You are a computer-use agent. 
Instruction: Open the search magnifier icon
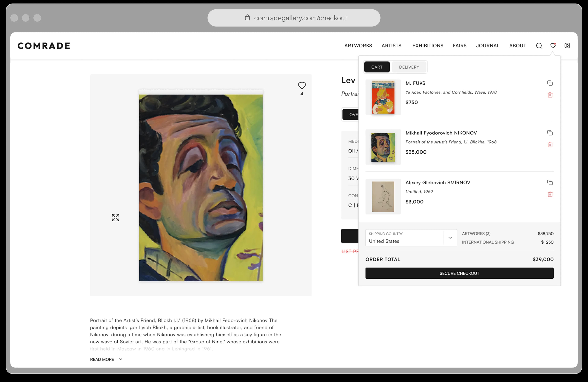539,46
